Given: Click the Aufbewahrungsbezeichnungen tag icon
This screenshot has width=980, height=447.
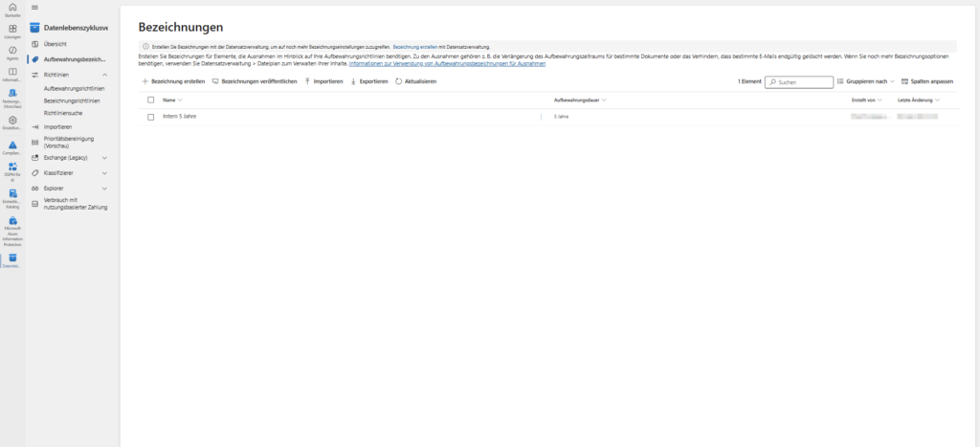Looking at the screenshot, I should coord(35,59).
